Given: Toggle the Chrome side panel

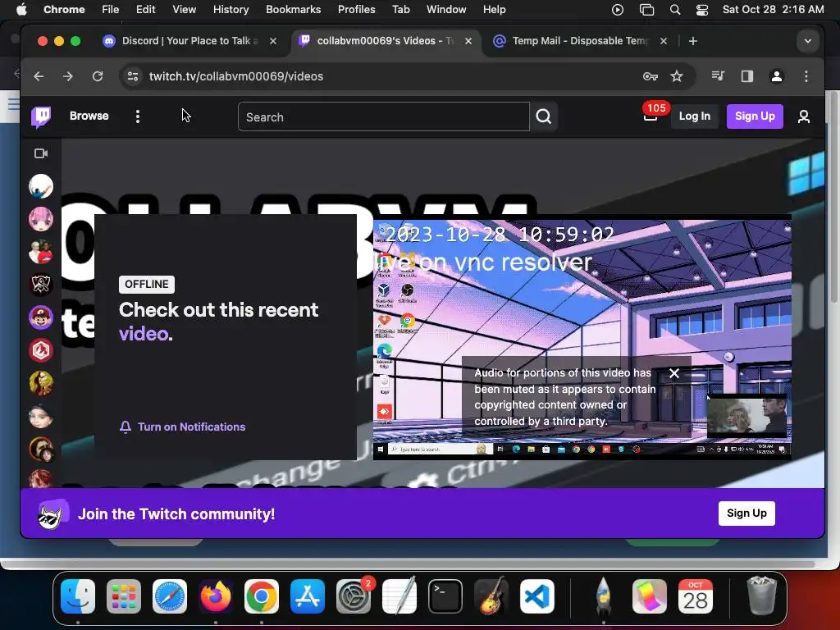Looking at the screenshot, I should 746,76.
